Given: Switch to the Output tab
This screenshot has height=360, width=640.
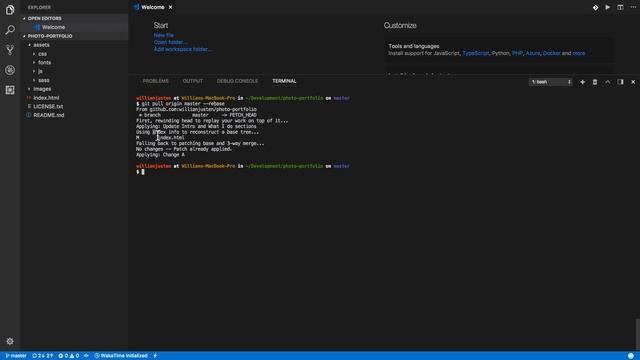Looking at the screenshot, I should click(x=193, y=81).
